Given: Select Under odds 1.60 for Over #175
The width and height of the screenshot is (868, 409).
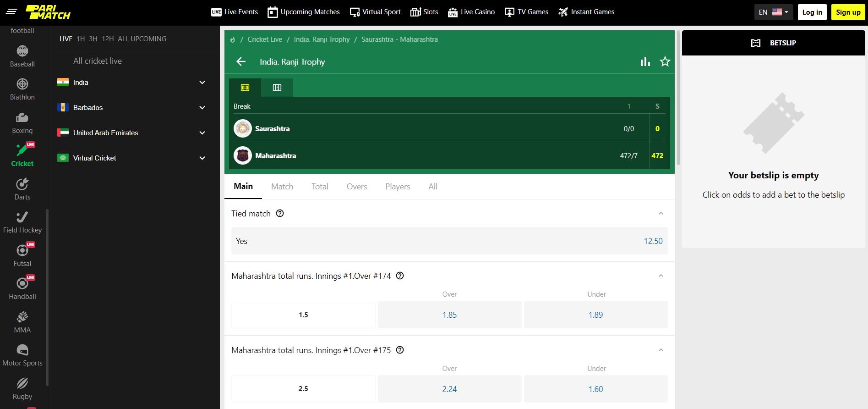Looking at the screenshot, I should tap(595, 389).
